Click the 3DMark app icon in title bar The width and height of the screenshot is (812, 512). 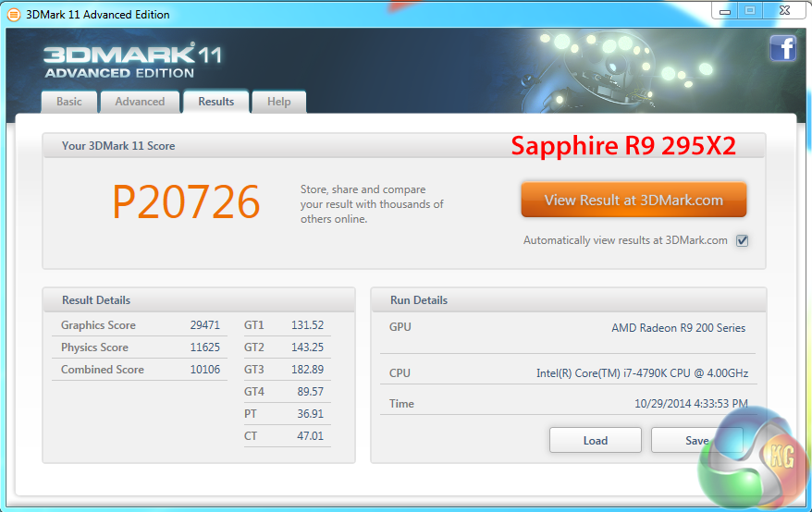(x=13, y=15)
